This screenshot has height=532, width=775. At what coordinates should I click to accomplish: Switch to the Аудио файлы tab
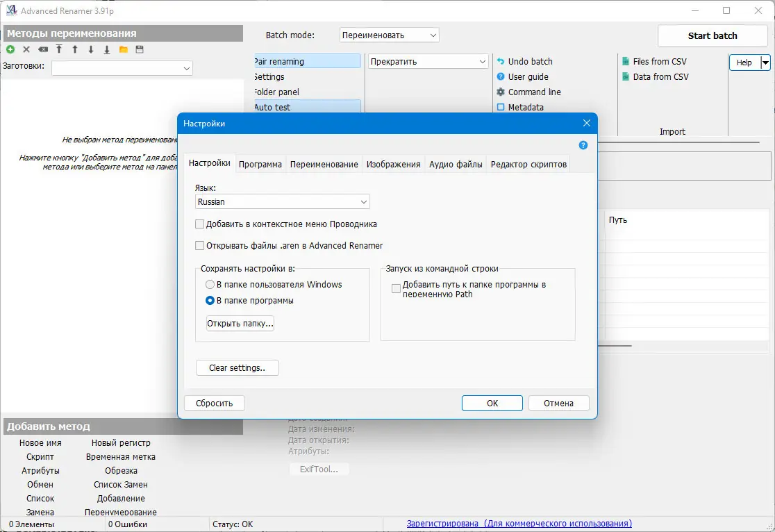pos(456,164)
